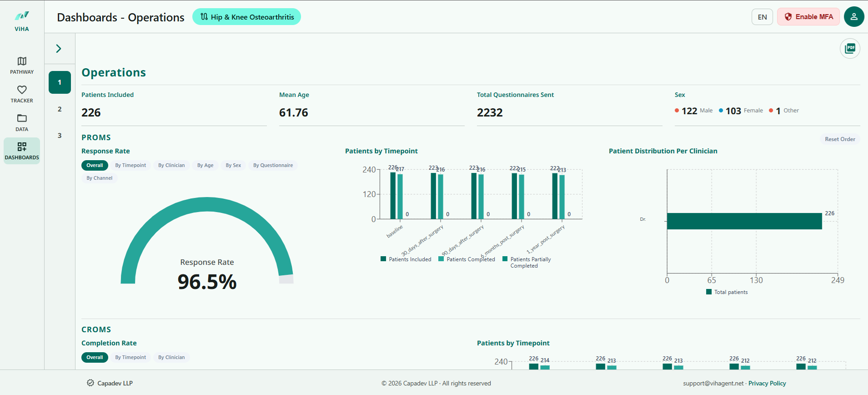The image size is (868, 395).
Task: Select By Questionnaire response rate filter
Action: click(x=273, y=165)
